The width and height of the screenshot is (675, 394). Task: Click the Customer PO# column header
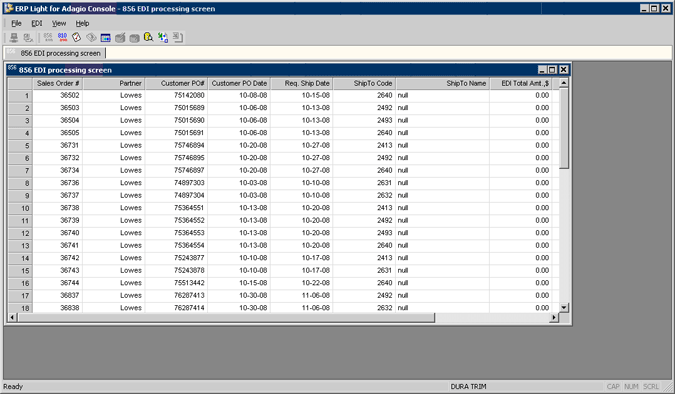(176, 84)
